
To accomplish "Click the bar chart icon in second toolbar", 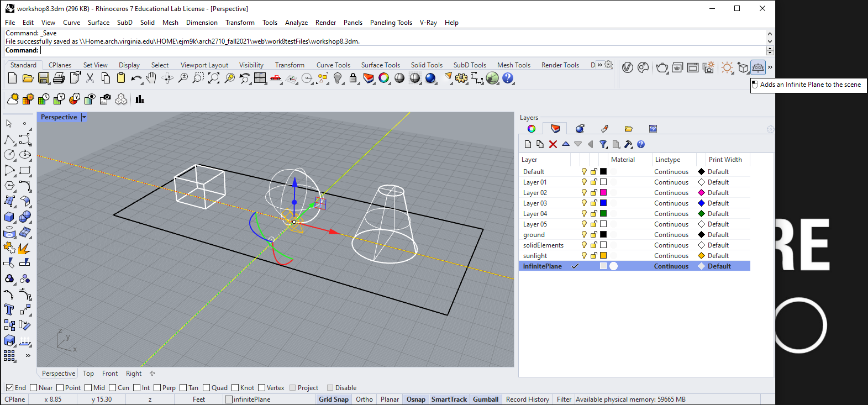I will coord(139,99).
